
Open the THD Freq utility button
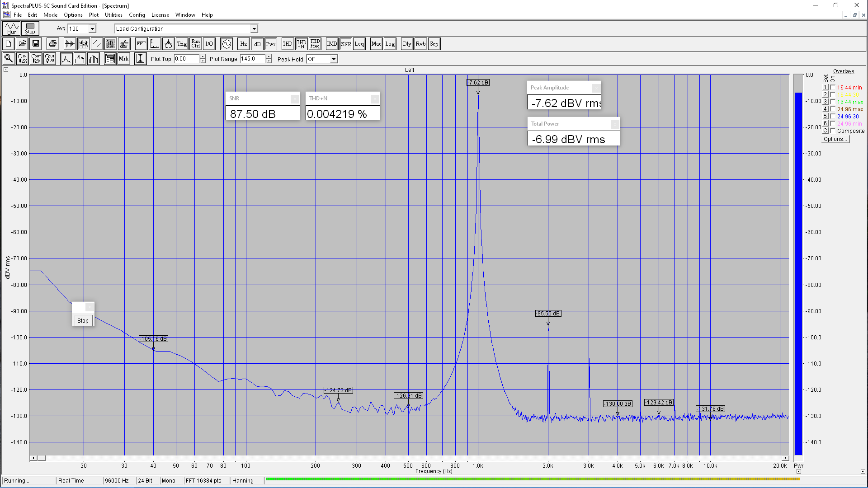click(315, 44)
